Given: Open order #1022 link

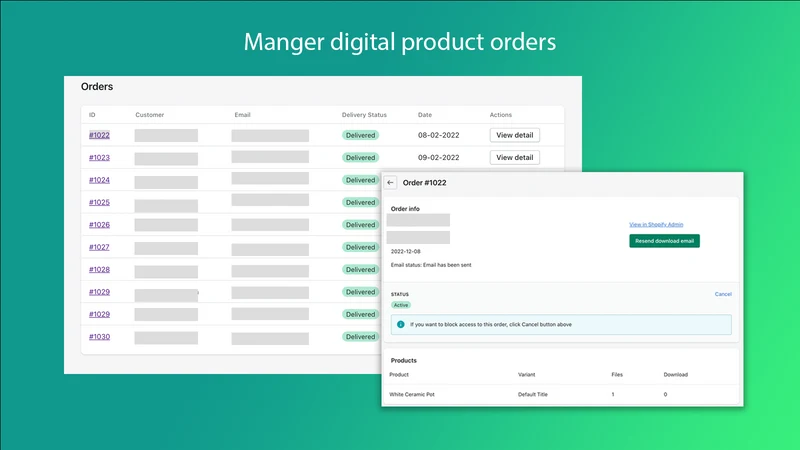Looking at the screenshot, I should pos(99,135).
